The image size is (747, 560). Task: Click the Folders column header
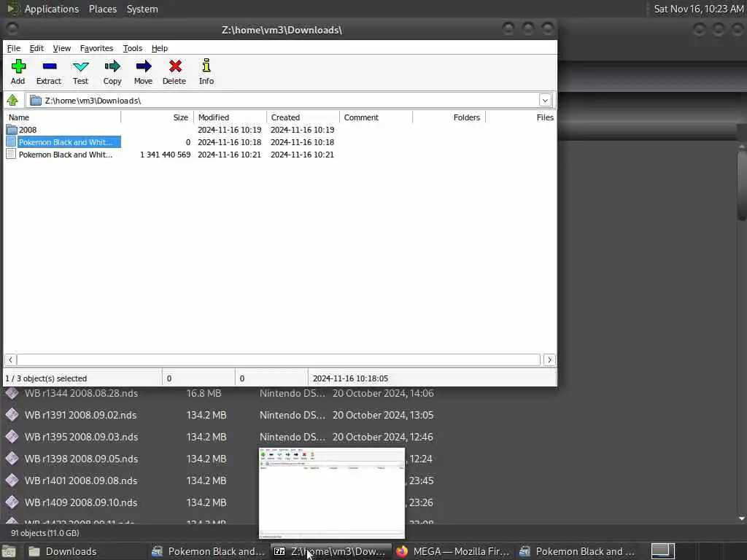449,117
